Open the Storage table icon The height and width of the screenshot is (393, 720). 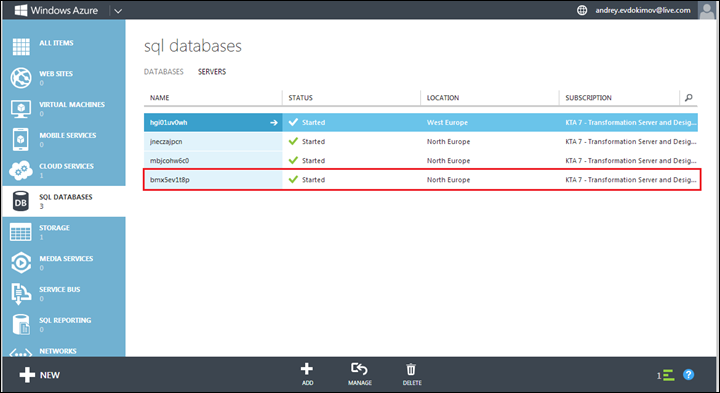[21, 232]
